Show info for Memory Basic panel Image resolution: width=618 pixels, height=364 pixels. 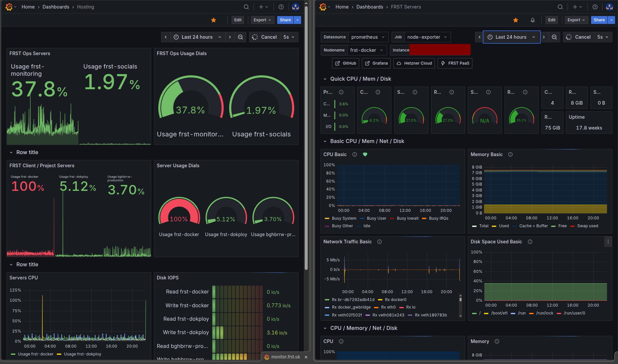click(x=510, y=154)
